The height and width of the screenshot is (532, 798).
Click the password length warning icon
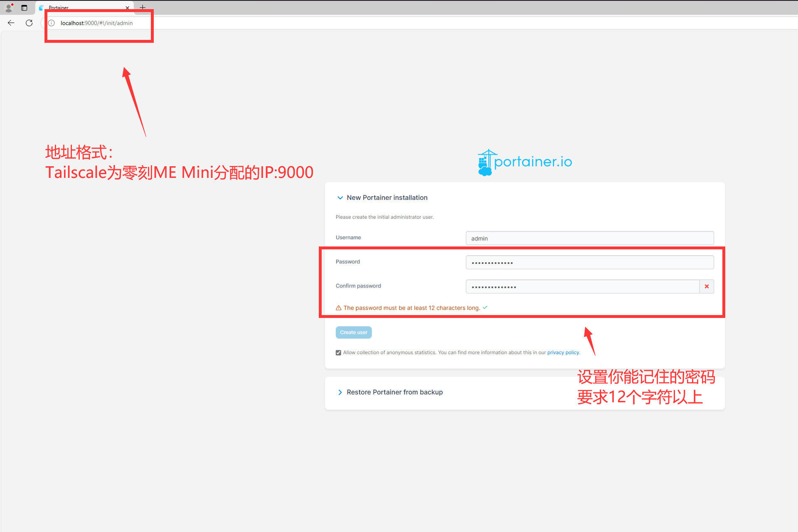(x=338, y=308)
